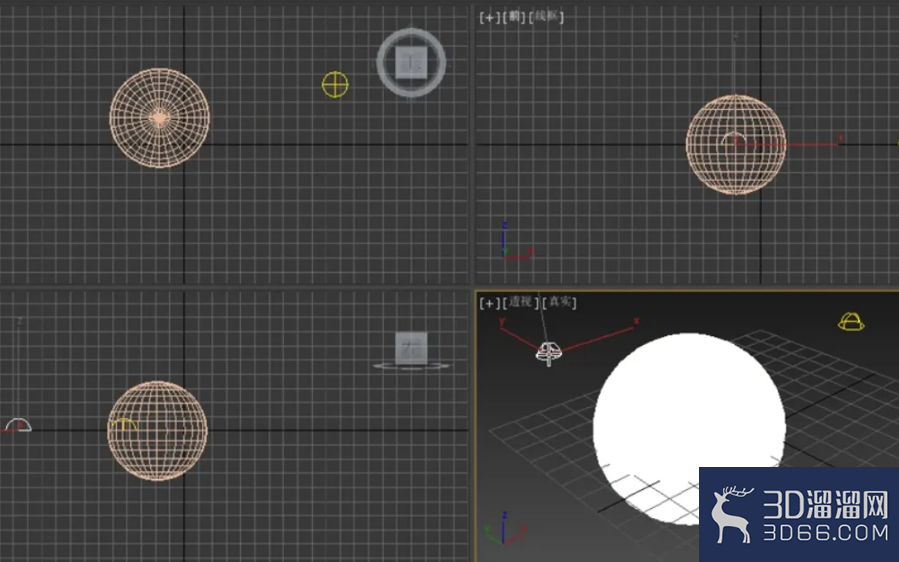Screen dimensions: 899x562
Task: Click the ViewCube left face in Left viewport
Action: click(x=411, y=348)
